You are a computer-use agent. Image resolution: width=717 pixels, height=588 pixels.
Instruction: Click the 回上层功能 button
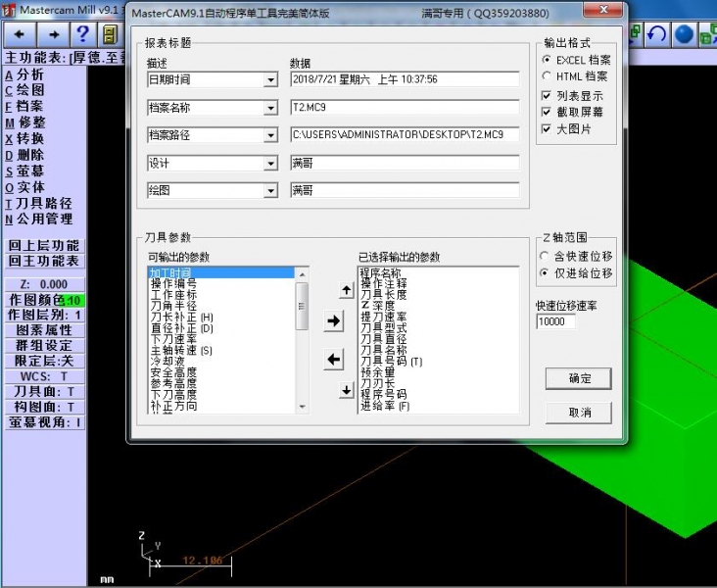point(44,246)
